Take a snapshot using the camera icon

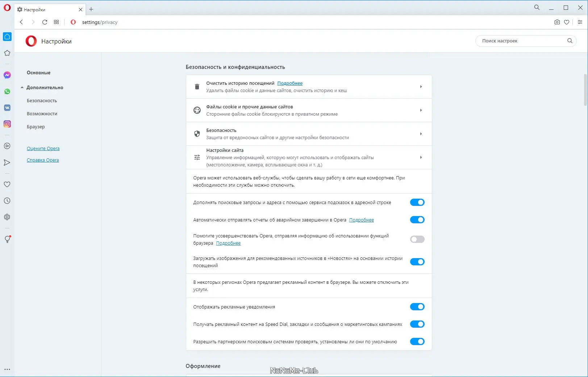coord(557,22)
